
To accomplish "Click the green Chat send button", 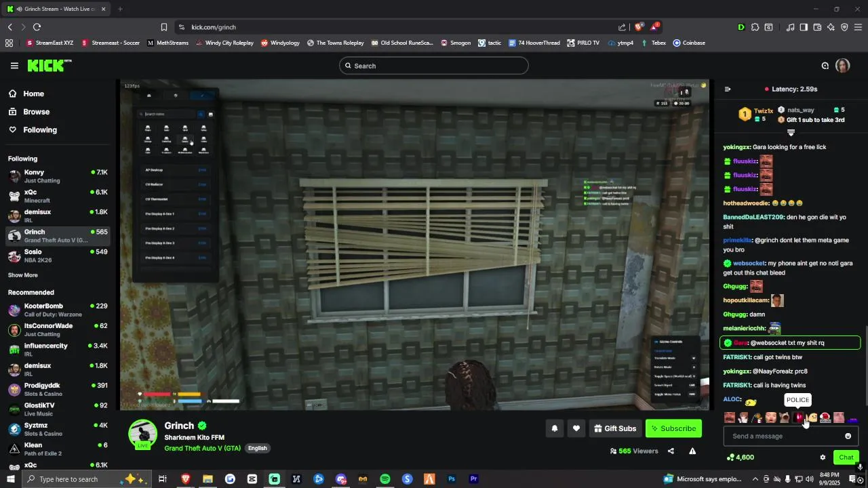I will [846, 457].
